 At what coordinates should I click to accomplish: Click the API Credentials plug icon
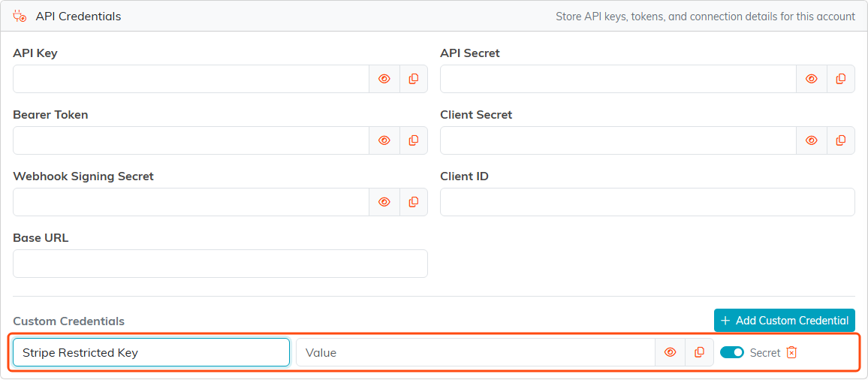pyautogui.click(x=20, y=17)
